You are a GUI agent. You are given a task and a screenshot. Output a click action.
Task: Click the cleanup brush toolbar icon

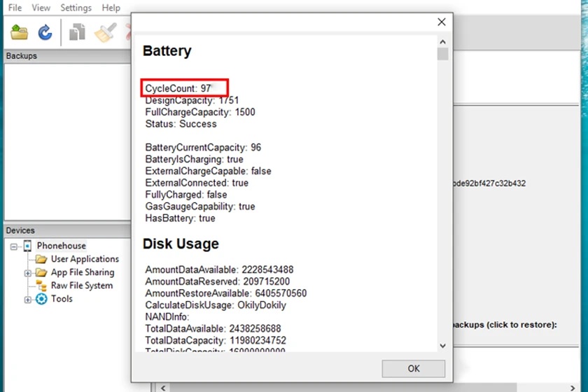coord(105,31)
